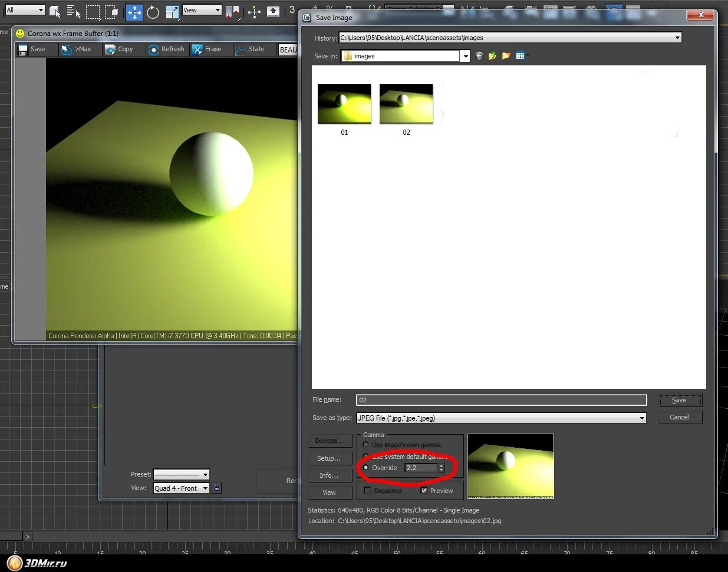728x572 pixels.
Task: Click Use Pivot Point Center icon
Action: tap(232, 11)
